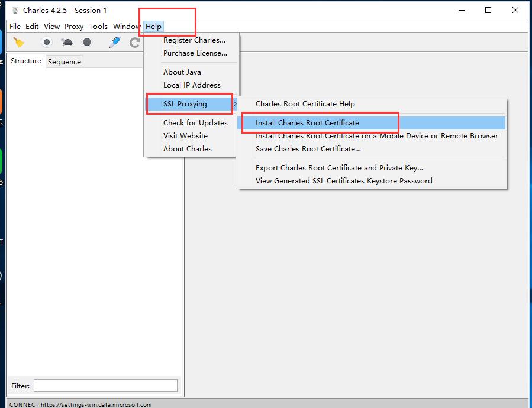532x408 pixels.
Task: Click the CONNECT status bar text
Action: (x=80, y=404)
